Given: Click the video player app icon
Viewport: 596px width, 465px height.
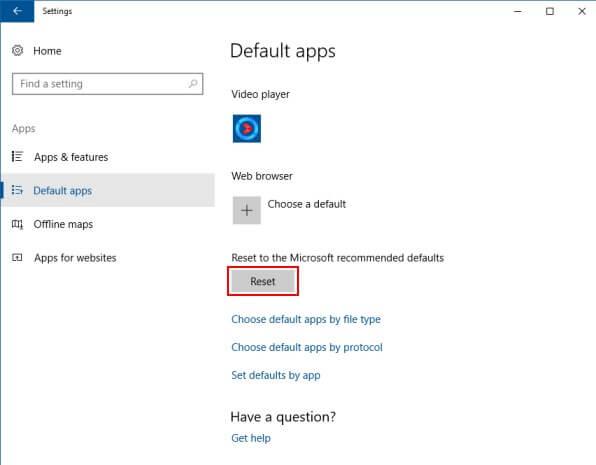Looking at the screenshot, I should 247,129.
